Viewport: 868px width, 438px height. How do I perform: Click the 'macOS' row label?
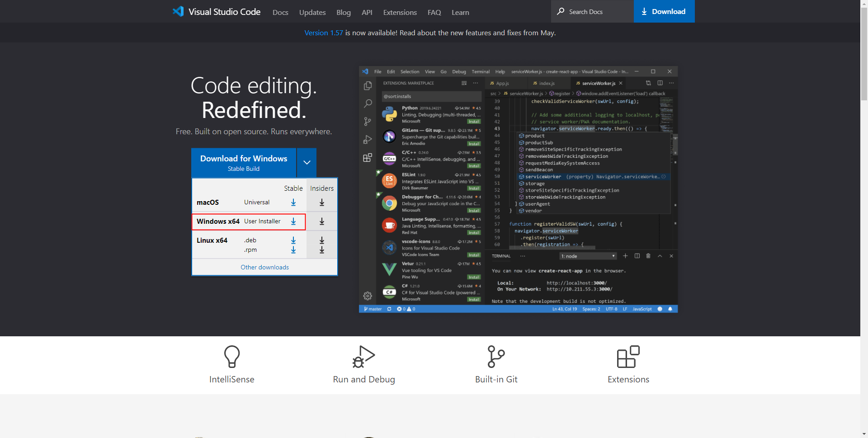click(x=208, y=203)
